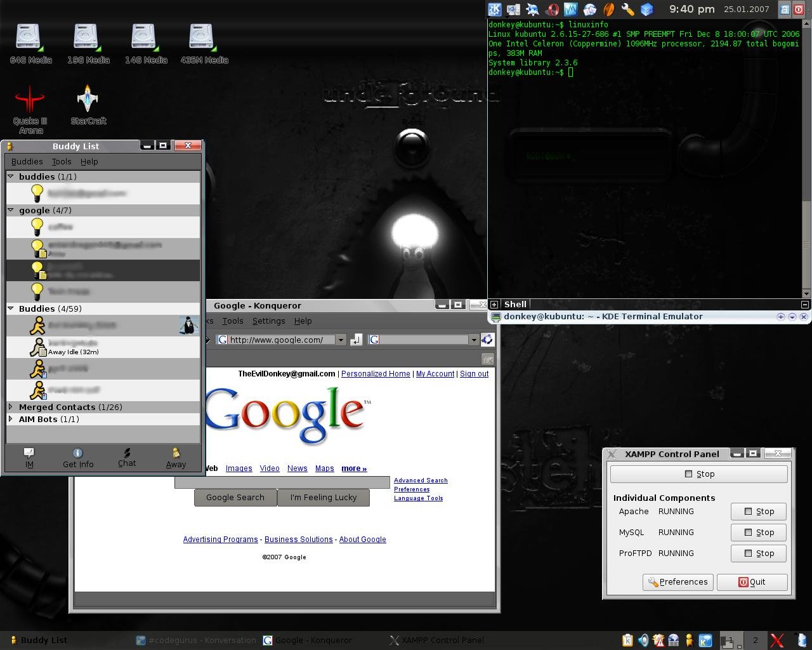This screenshot has width=812, height=650.
Task: Launch Opera browser from the top panel
Action: pyautogui.click(x=552, y=9)
